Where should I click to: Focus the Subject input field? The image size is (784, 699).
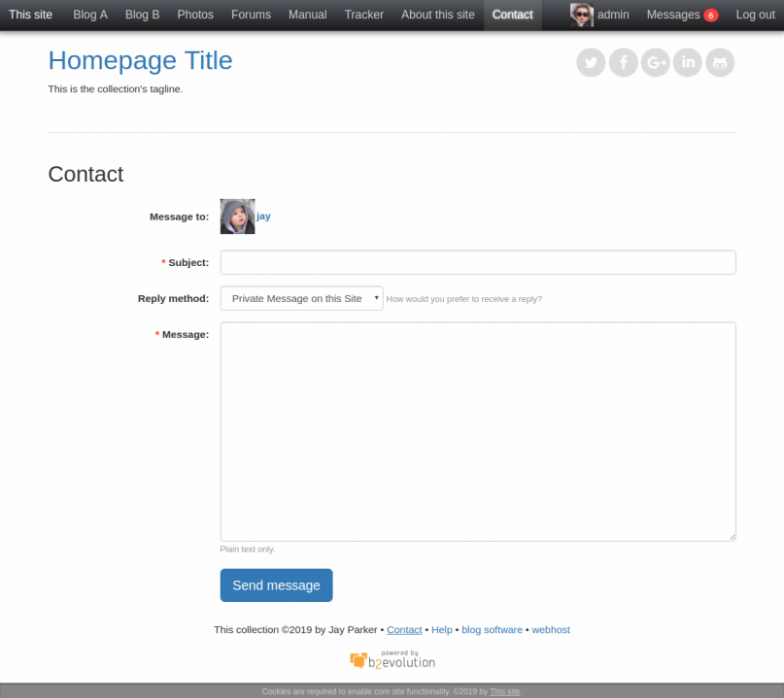pos(478,262)
